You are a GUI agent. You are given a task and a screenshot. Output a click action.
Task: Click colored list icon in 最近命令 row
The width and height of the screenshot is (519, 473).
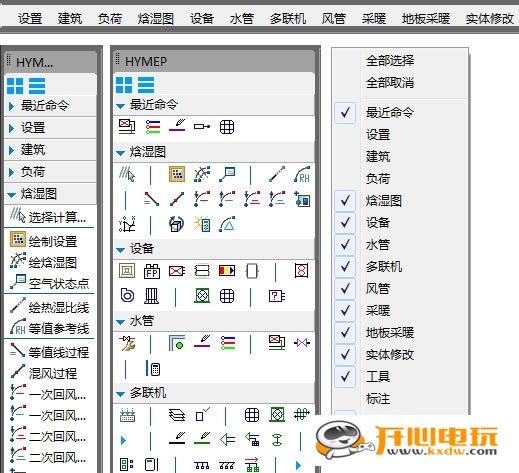tap(153, 127)
